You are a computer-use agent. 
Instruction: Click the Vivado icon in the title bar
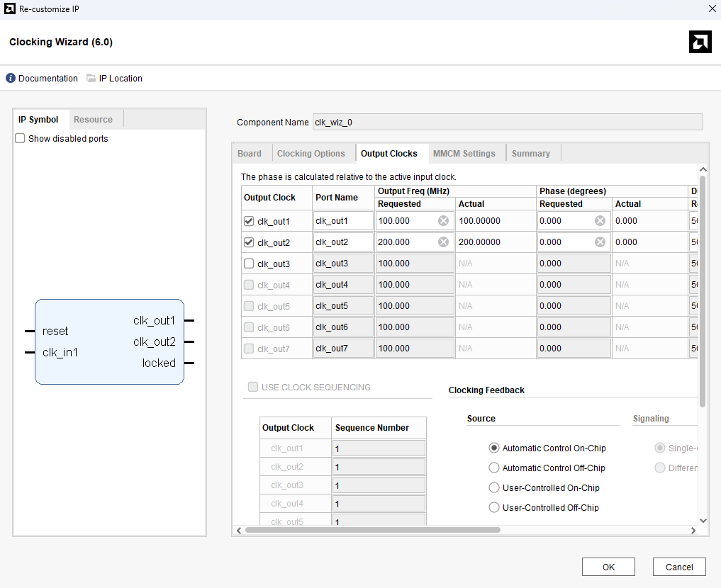(9, 9)
